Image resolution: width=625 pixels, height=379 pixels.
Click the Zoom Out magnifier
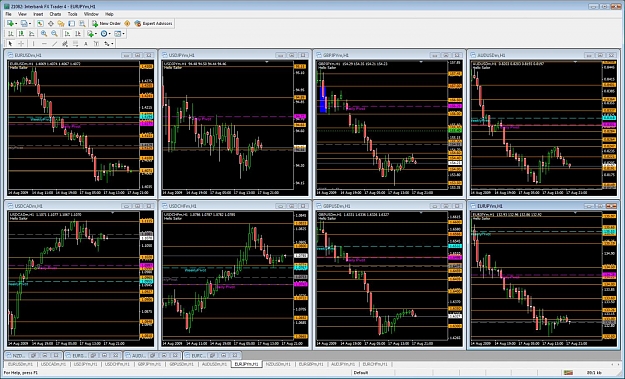pos(54,34)
